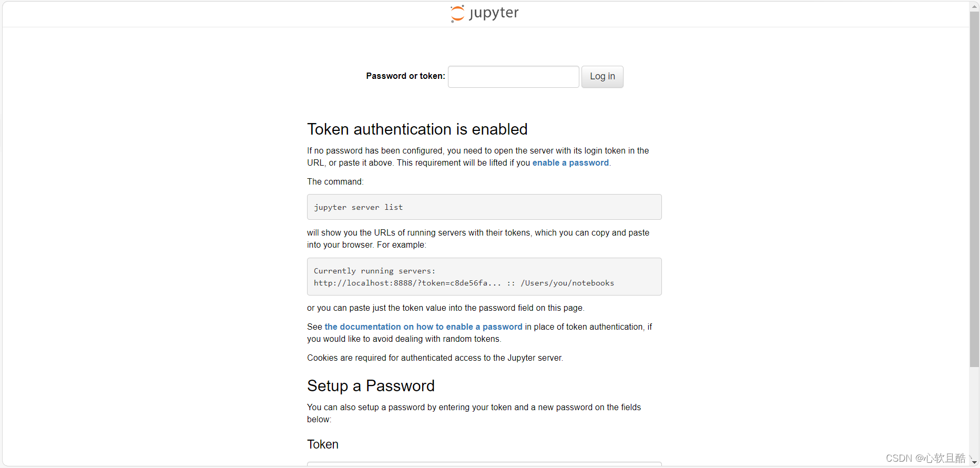Click the Token authentication is enabled heading
Viewport: 980px width, 468px height.
pyautogui.click(x=417, y=129)
